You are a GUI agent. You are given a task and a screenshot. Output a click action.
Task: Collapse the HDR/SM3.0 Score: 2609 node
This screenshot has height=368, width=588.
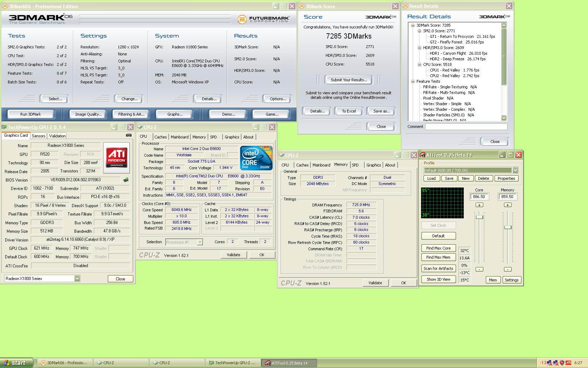pyautogui.click(x=420, y=48)
